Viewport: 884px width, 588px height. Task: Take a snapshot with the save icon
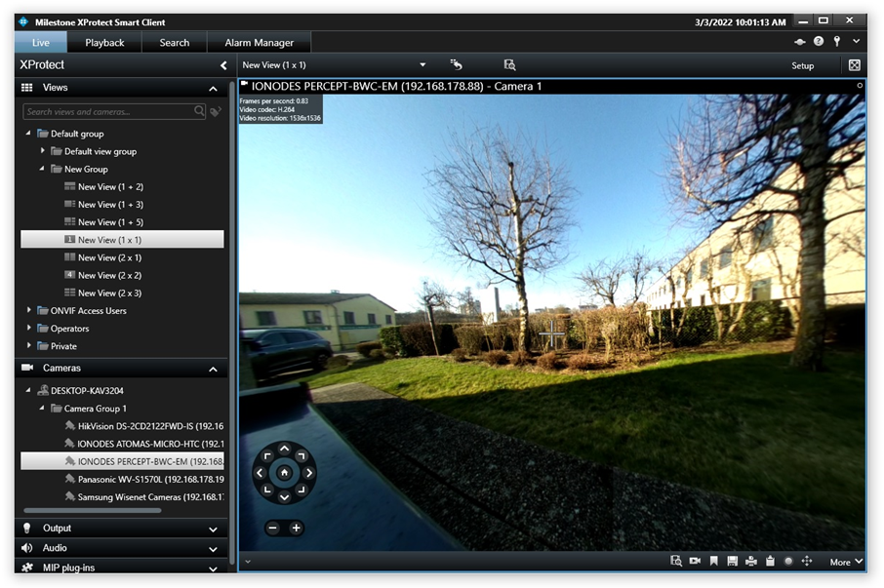[732, 561]
